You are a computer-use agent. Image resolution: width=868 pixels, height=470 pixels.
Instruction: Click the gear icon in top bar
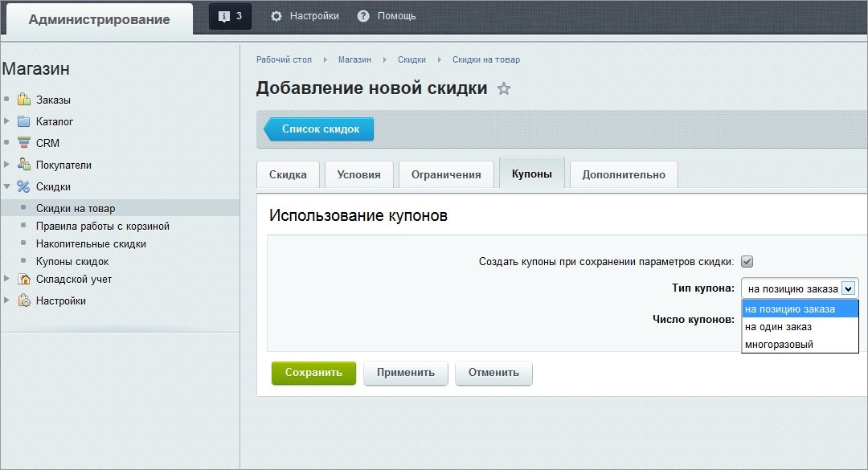click(x=276, y=16)
